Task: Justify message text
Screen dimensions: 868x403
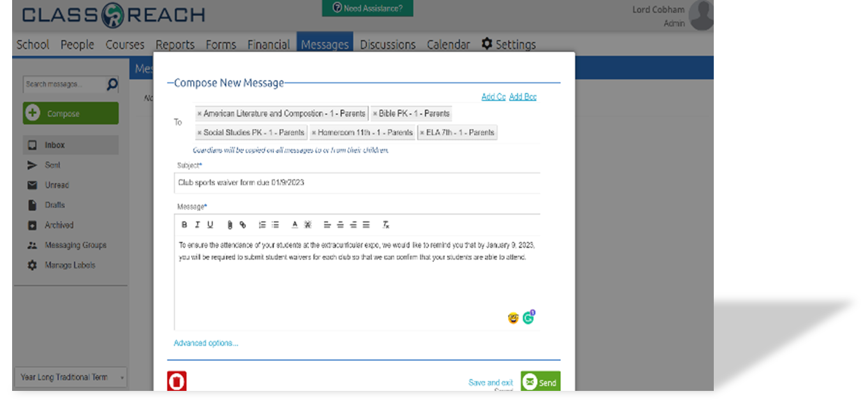Action: pos(366,225)
